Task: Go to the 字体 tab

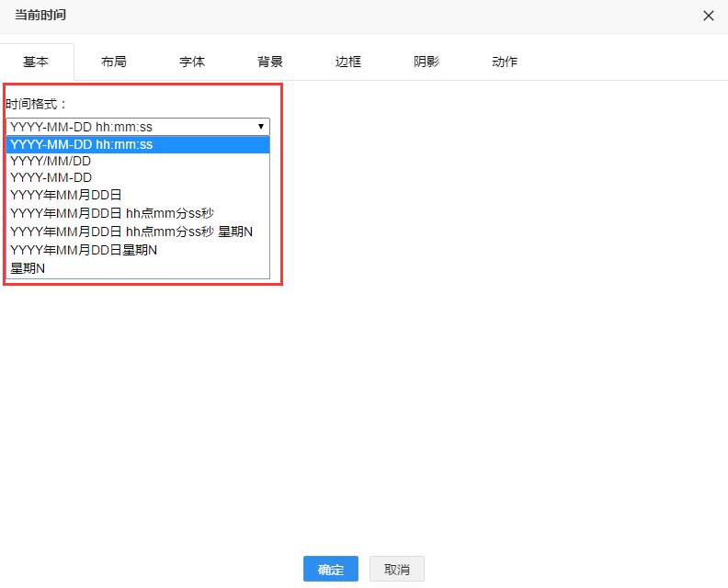Action: [x=192, y=62]
